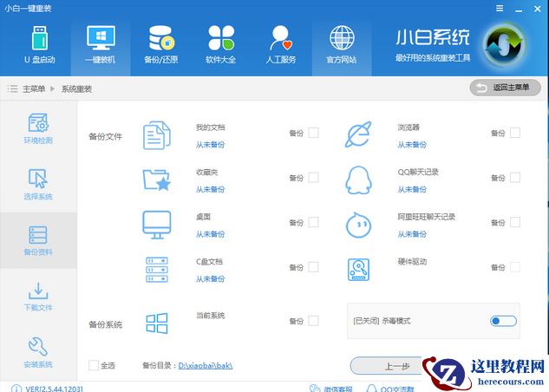
Task: Click 从未备份 under 桌面
Action: 210,234
